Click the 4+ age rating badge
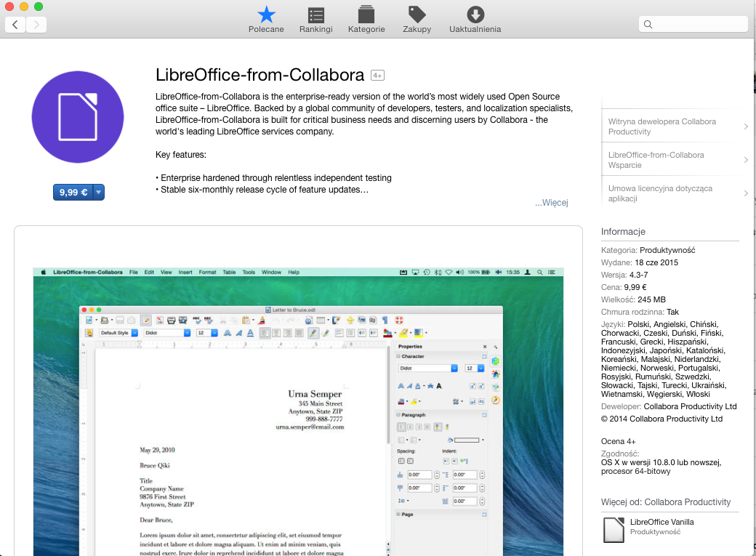Screen dimensions: 756x556 (377, 76)
